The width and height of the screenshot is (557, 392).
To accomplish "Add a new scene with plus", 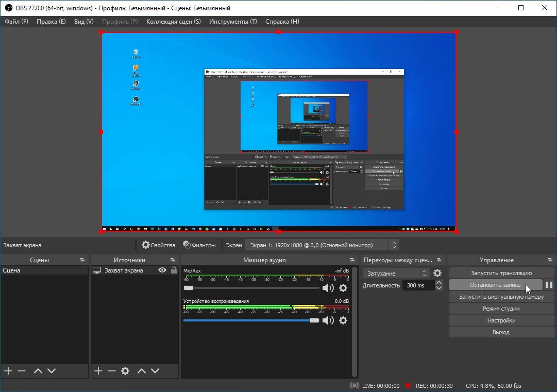I will [x=8, y=371].
